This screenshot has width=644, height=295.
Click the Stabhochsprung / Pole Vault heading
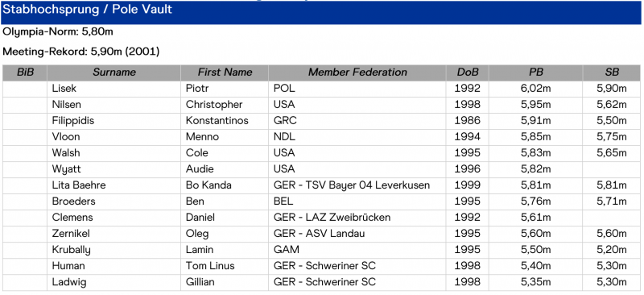(88, 10)
